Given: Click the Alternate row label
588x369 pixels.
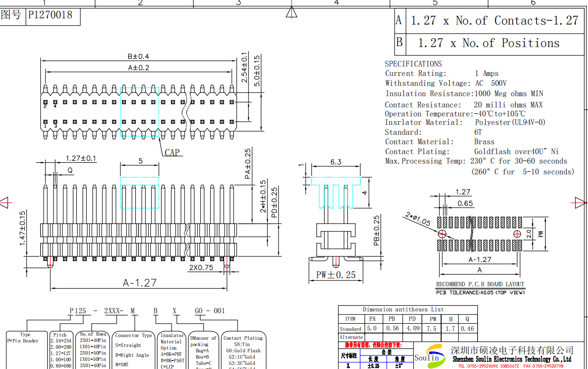Looking at the screenshot, I should point(351,338).
